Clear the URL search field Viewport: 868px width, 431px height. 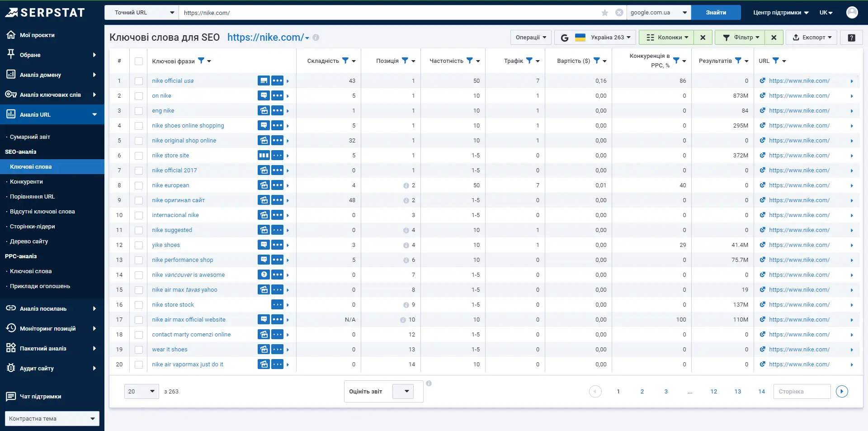(619, 13)
